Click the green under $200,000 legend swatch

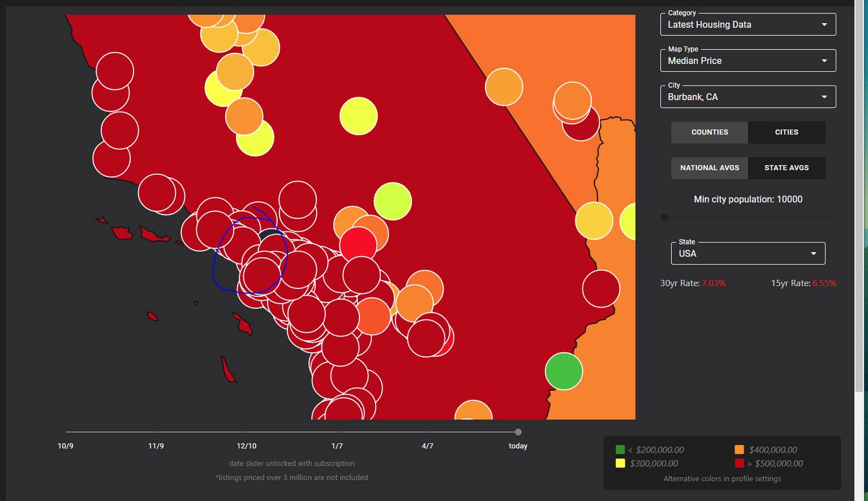(x=620, y=450)
